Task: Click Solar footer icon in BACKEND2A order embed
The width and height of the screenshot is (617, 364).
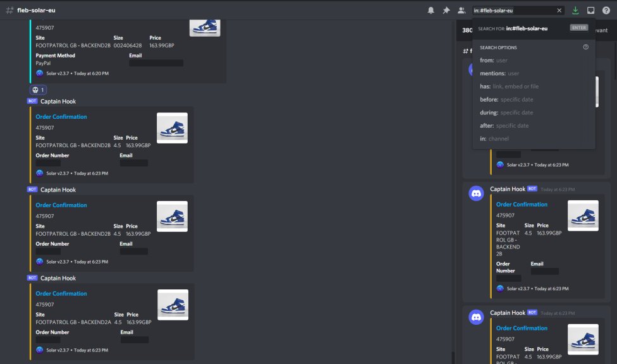Action: click(x=39, y=350)
